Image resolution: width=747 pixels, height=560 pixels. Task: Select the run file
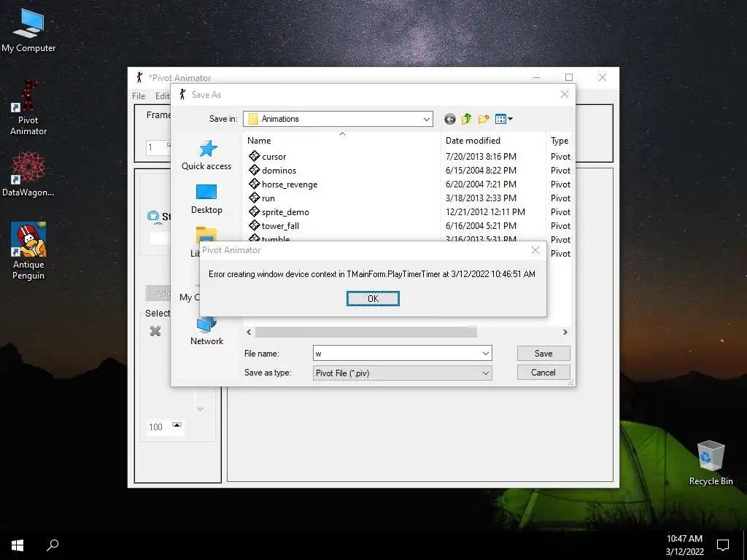[268, 198]
